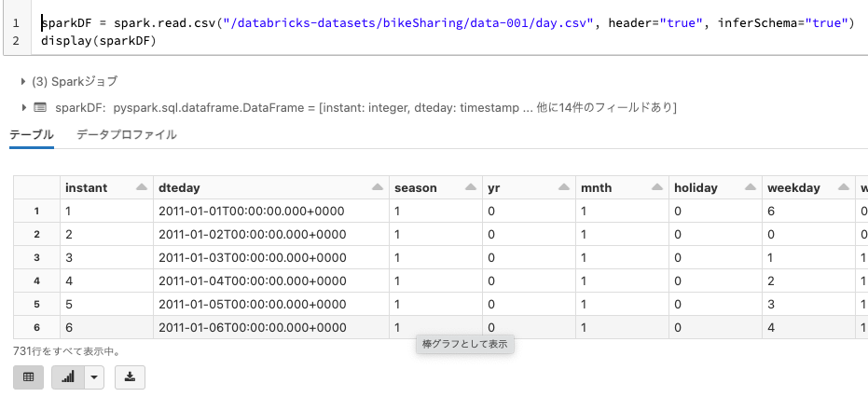The image size is (868, 397).
Task: Sort by the holiday column arrow
Action: [x=751, y=187]
